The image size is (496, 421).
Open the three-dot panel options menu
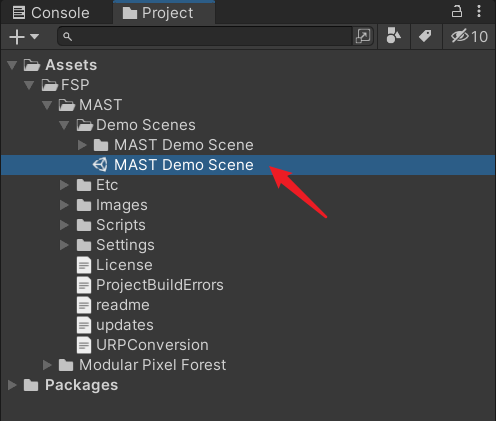(479, 11)
